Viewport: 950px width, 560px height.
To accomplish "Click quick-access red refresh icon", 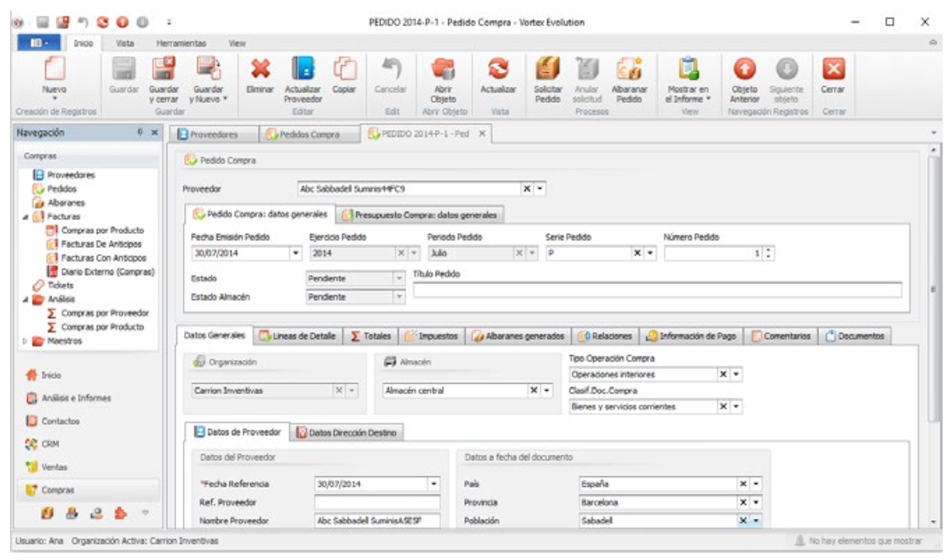I will pos(102,22).
